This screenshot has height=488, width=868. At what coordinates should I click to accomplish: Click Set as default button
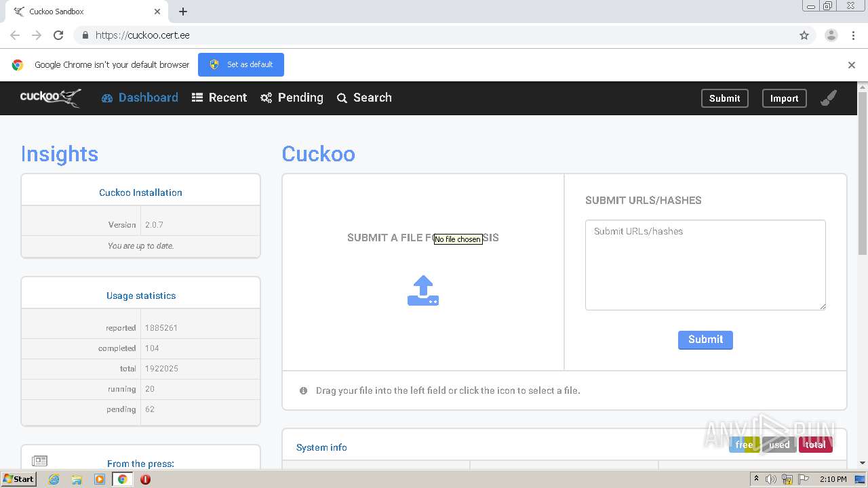click(x=241, y=64)
